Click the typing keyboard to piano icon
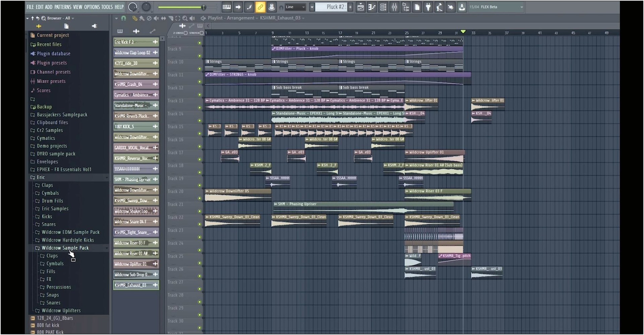 tap(227, 7)
